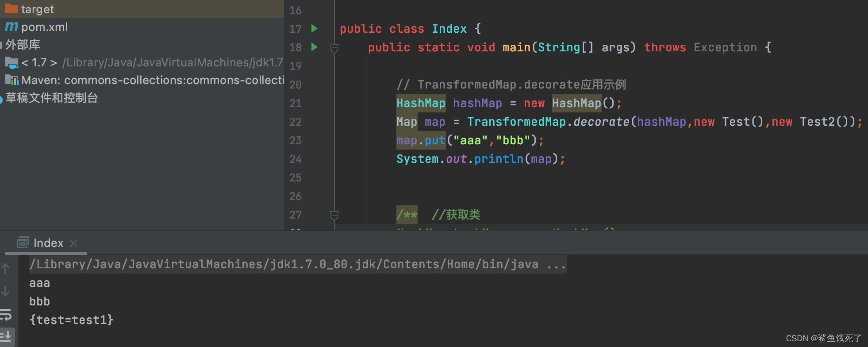
Task: Click the class name Index in the code
Action: [x=449, y=29]
